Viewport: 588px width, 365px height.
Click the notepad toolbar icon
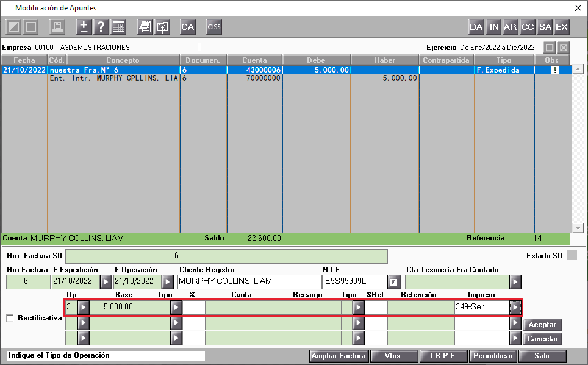pyautogui.click(x=145, y=27)
